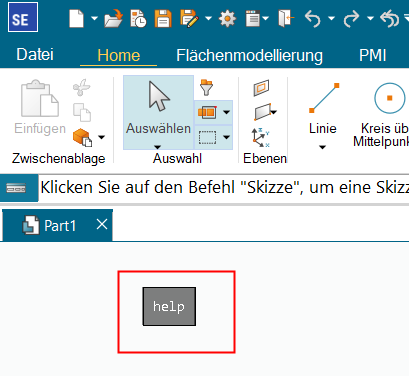This screenshot has height=376, width=409.
Task: Select the Part1 document tab
Action: tap(57, 225)
